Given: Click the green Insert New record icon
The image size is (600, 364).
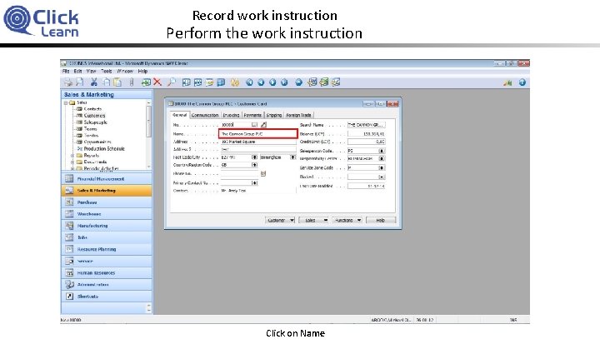Looking at the screenshot, I should coord(146,82).
